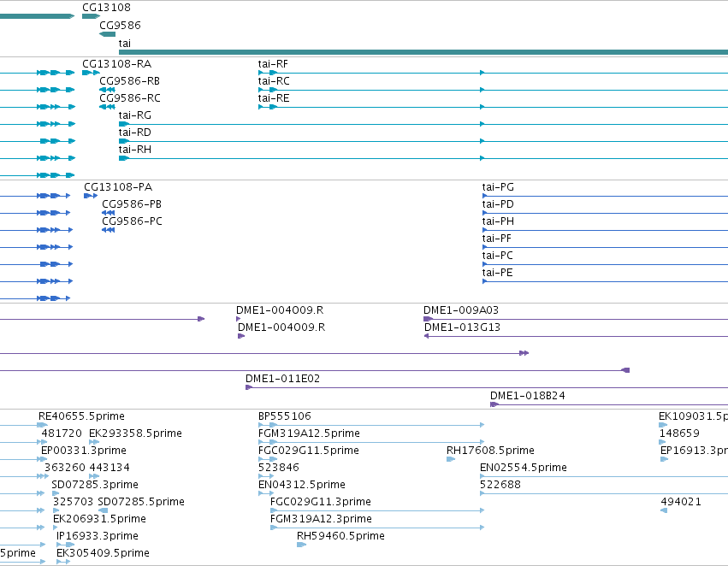Open the tai gene span bar
This screenshot has height=566, width=728.
423,52
